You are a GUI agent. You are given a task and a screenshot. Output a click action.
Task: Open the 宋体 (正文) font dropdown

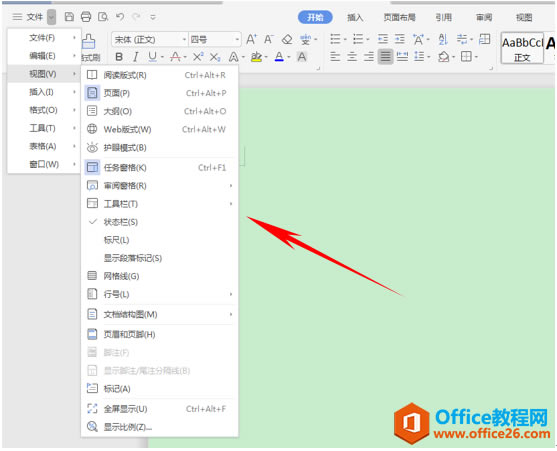click(150, 39)
